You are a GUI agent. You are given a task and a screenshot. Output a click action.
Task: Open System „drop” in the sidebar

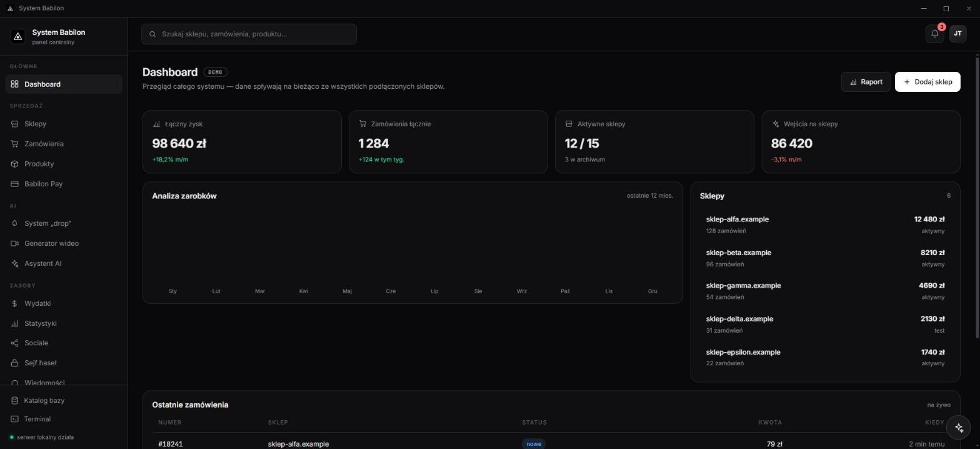64,223
